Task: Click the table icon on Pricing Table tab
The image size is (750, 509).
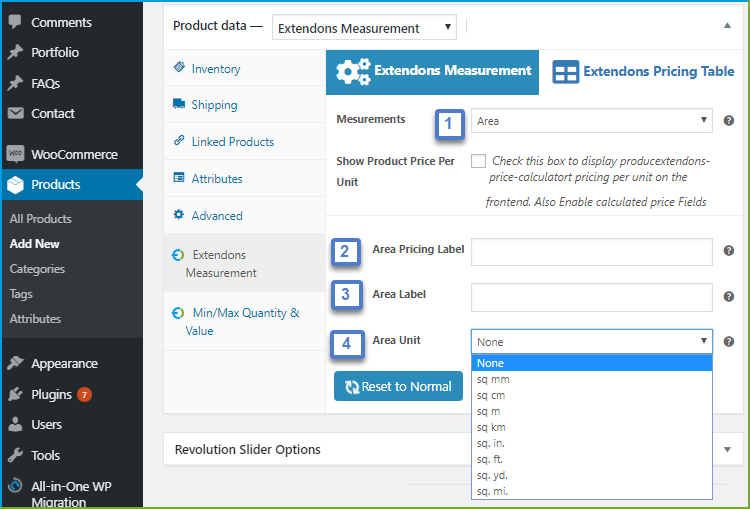Action: pyautogui.click(x=565, y=72)
